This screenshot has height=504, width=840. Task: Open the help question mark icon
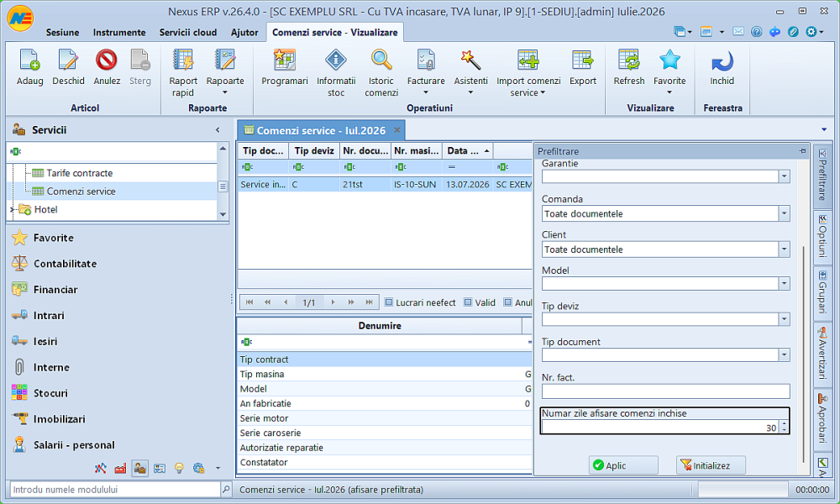click(x=757, y=32)
